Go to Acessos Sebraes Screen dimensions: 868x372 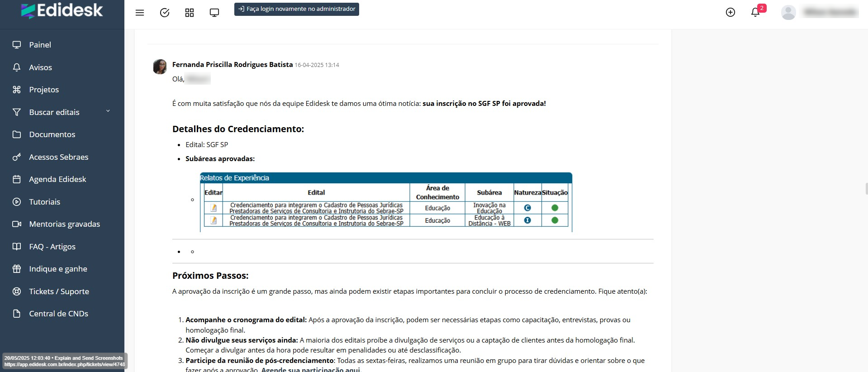pyautogui.click(x=58, y=157)
